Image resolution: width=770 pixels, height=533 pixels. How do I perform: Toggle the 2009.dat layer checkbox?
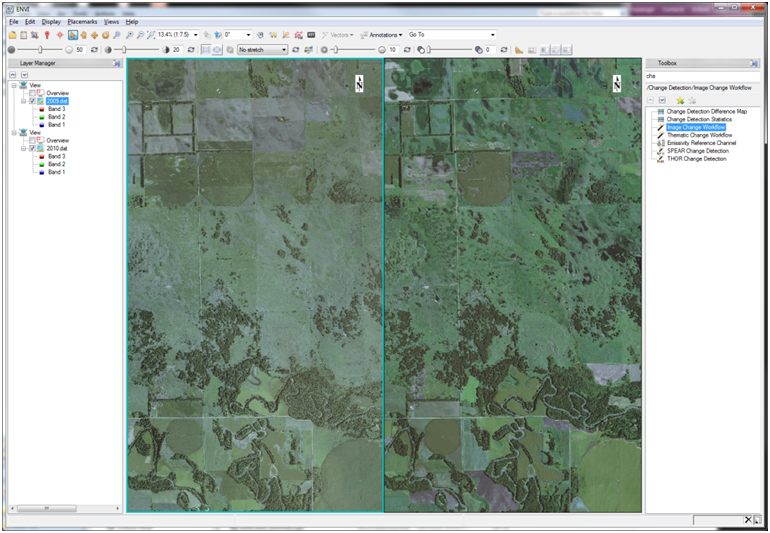[33, 101]
